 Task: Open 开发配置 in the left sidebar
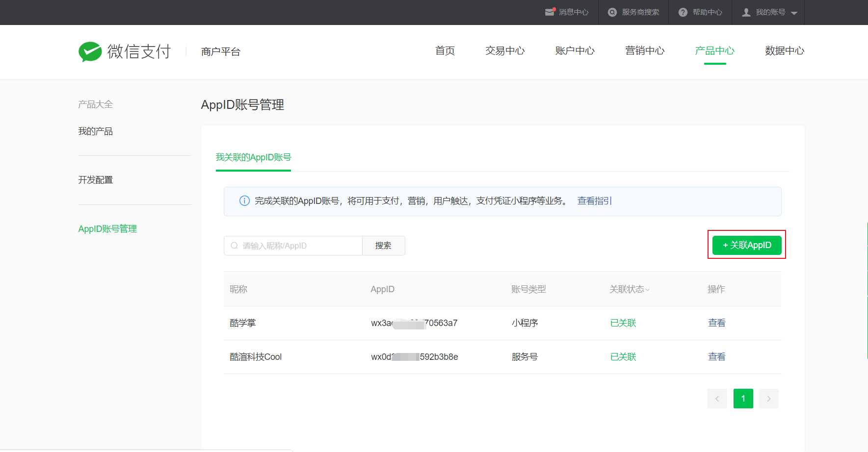(96, 180)
